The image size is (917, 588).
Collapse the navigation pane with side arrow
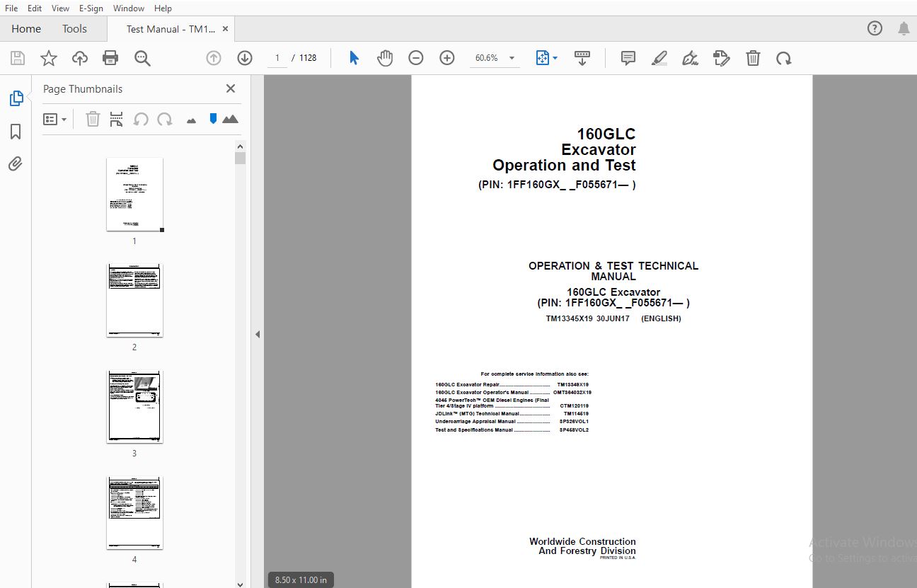coord(258,334)
